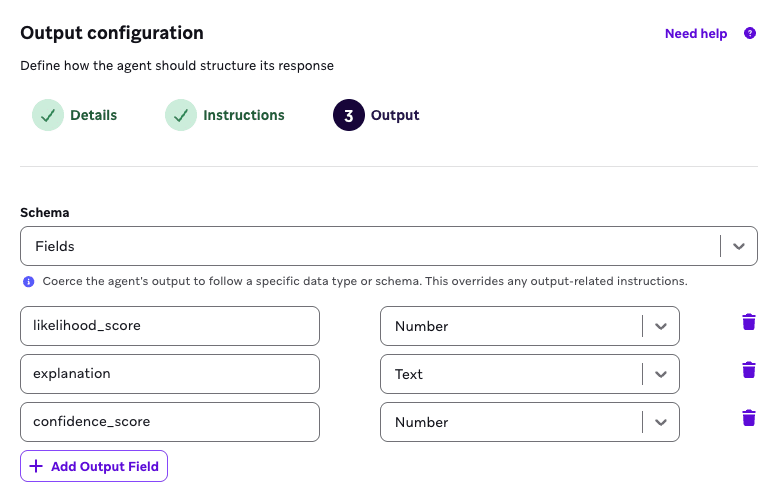Click the confidence_score name field

point(170,422)
